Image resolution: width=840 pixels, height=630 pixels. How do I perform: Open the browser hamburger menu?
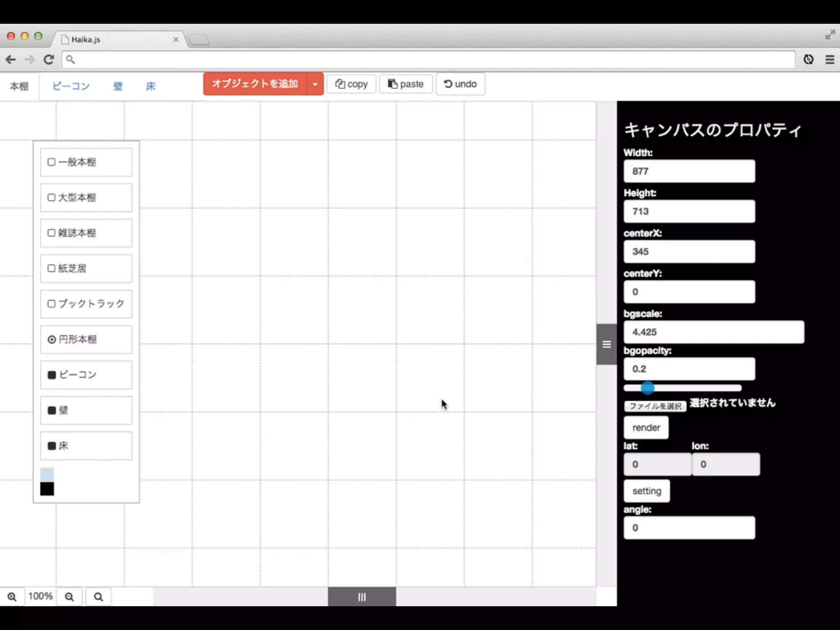tap(830, 59)
